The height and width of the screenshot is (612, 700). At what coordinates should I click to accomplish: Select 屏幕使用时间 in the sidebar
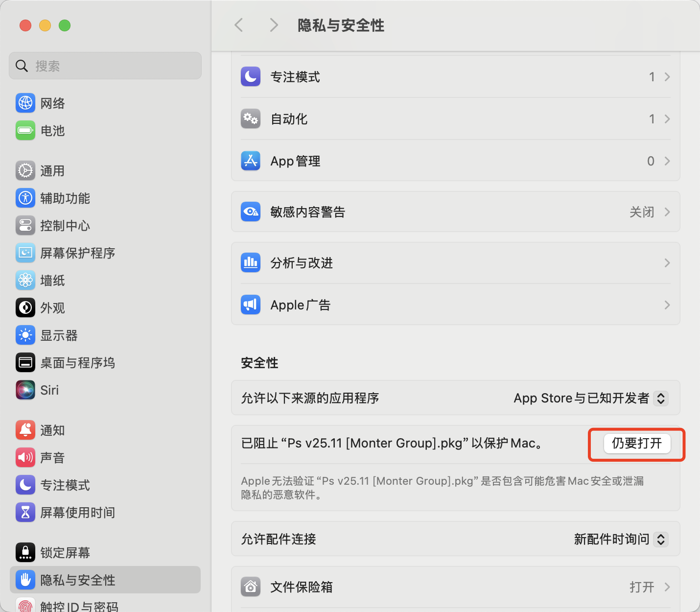(105, 513)
